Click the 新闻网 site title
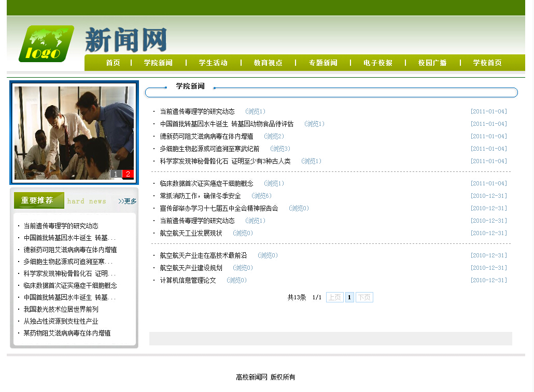The width and height of the screenshot is (534, 392). click(x=125, y=40)
